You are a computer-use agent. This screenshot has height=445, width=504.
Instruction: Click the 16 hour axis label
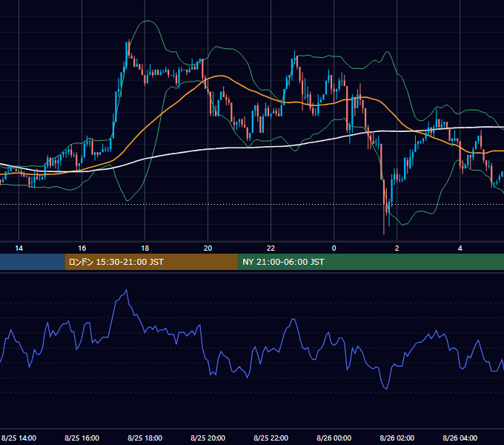click(82, 248)
